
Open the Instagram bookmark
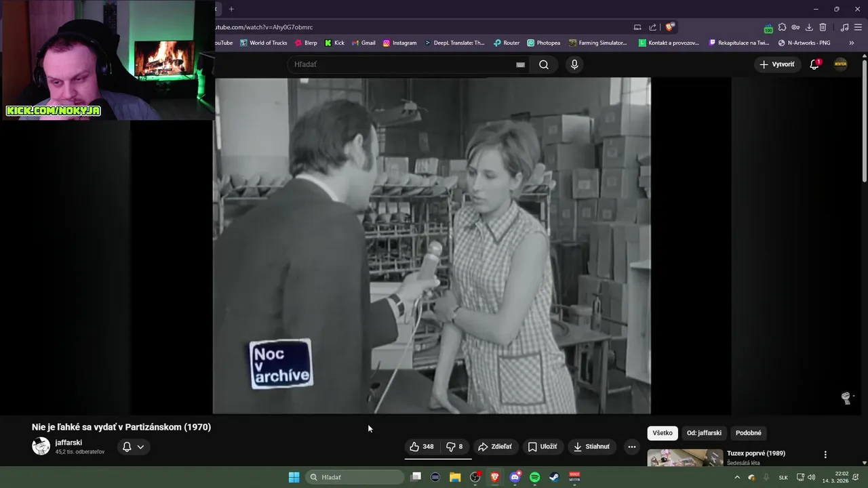click(399, 43)
